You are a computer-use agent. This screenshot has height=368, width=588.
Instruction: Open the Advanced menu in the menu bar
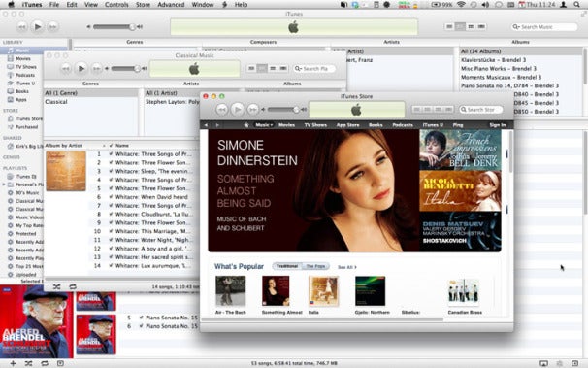click(x=171, y=5)
